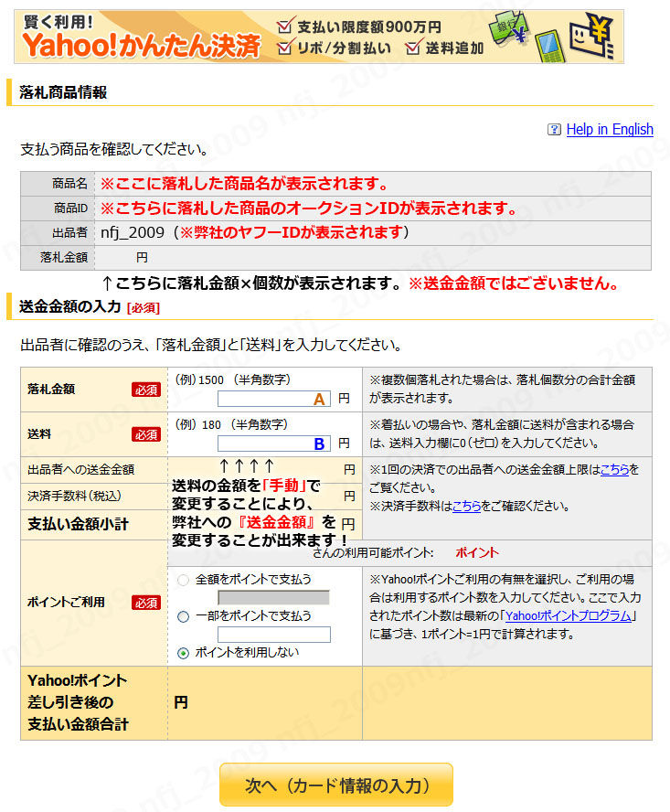
Task: Click the partial points amount input field
Action: tap(274, 635)
